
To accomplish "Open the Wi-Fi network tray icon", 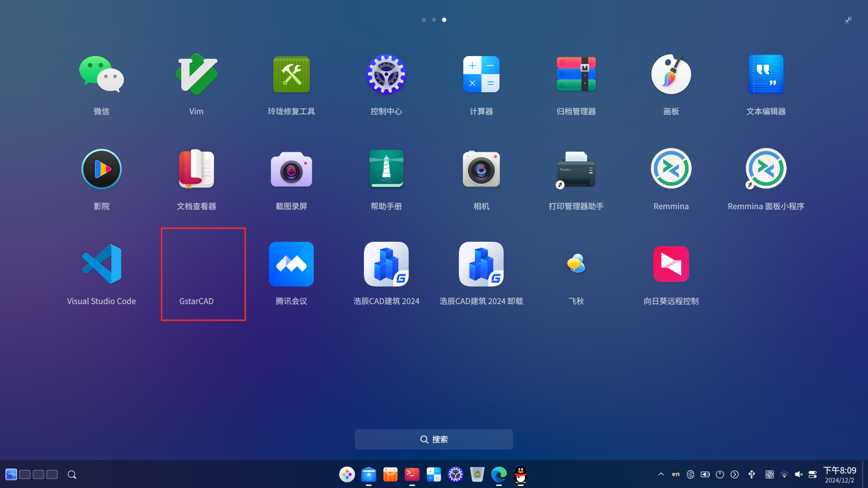I will click(784, 474).
